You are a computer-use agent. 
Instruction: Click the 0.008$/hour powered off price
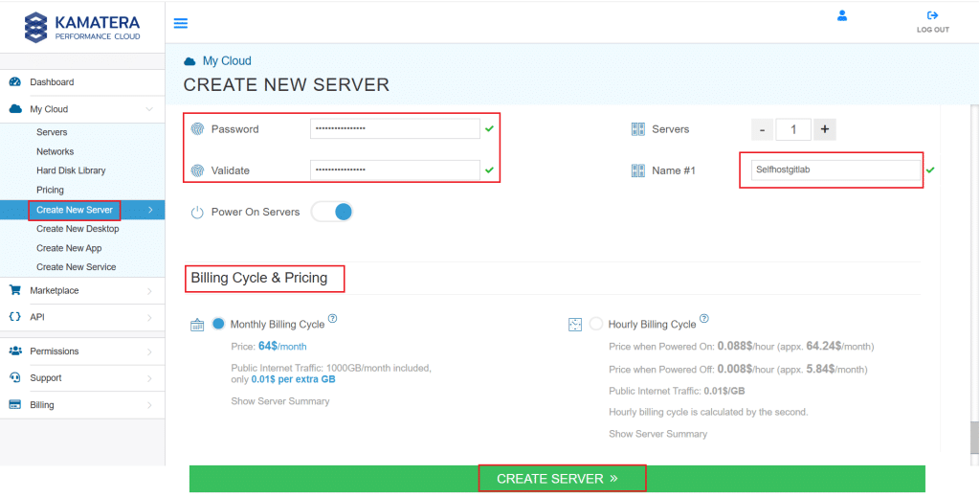tap(745, 369)
